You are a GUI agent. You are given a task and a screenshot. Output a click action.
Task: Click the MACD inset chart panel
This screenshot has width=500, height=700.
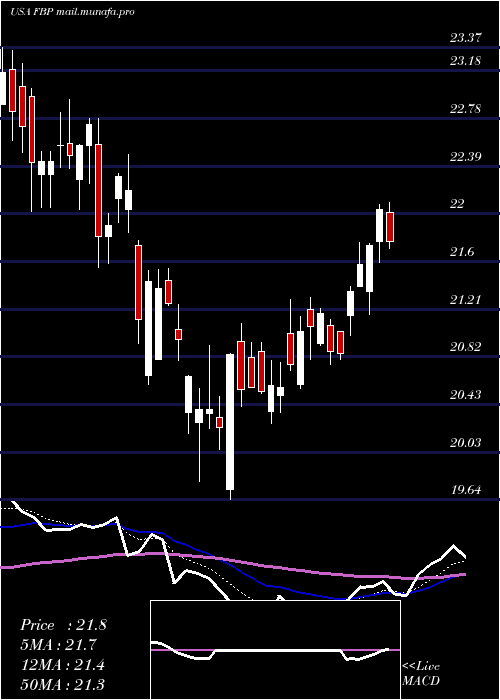(x=275, y=650)
